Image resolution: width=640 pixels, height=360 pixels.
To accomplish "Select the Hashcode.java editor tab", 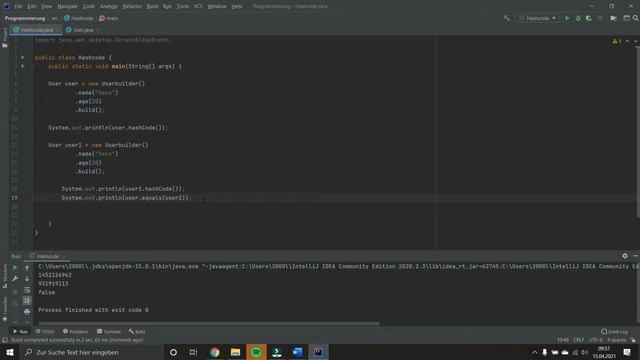I will (x=36, y=30).
